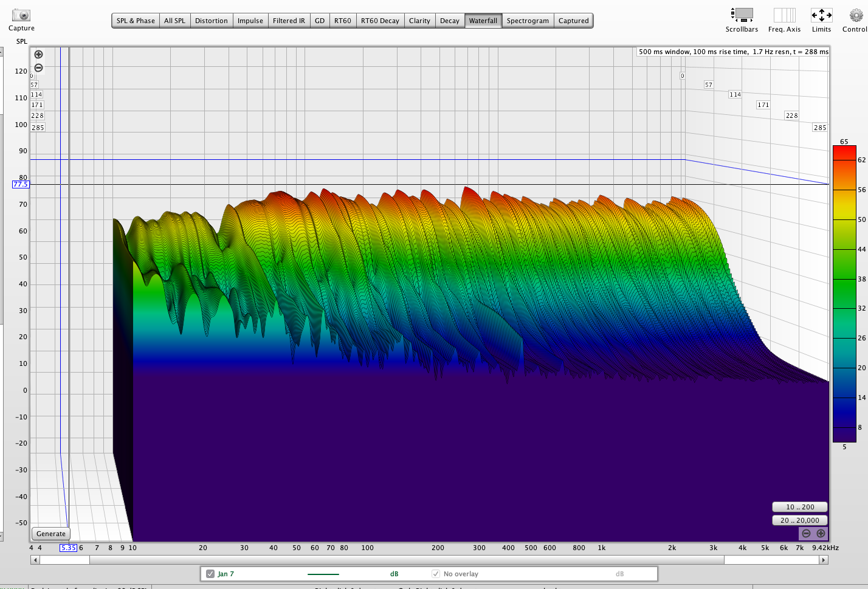
Task: Toggle the Jan 7 trace checkbox
Action: [x=210, y=574]
